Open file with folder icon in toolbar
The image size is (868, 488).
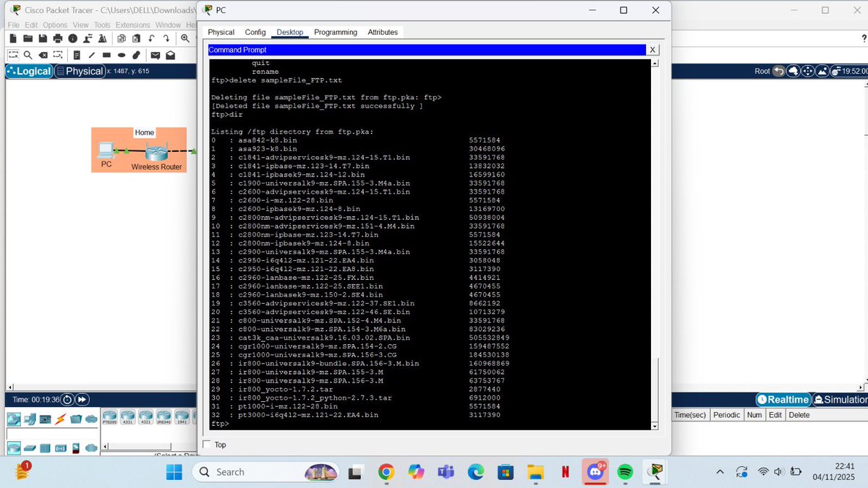pos(28,38)
